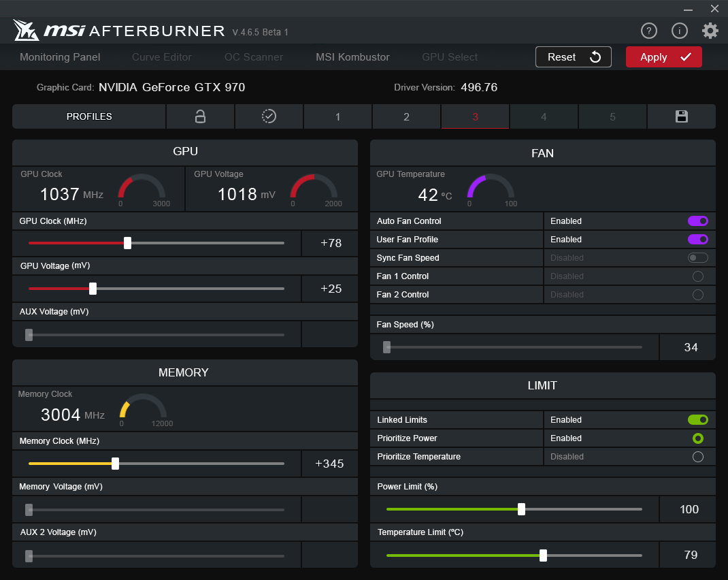Screen dimensions: 728x580
Task: Turn off Linked Limits
Action: (x=697, y=419)
